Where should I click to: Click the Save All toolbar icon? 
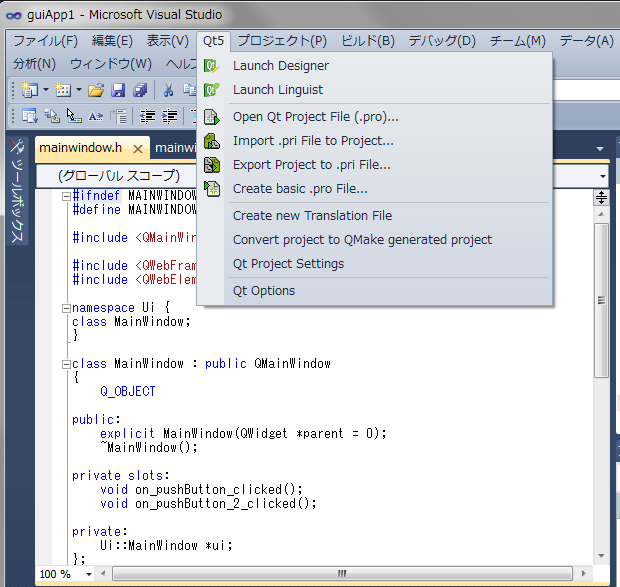139,90
